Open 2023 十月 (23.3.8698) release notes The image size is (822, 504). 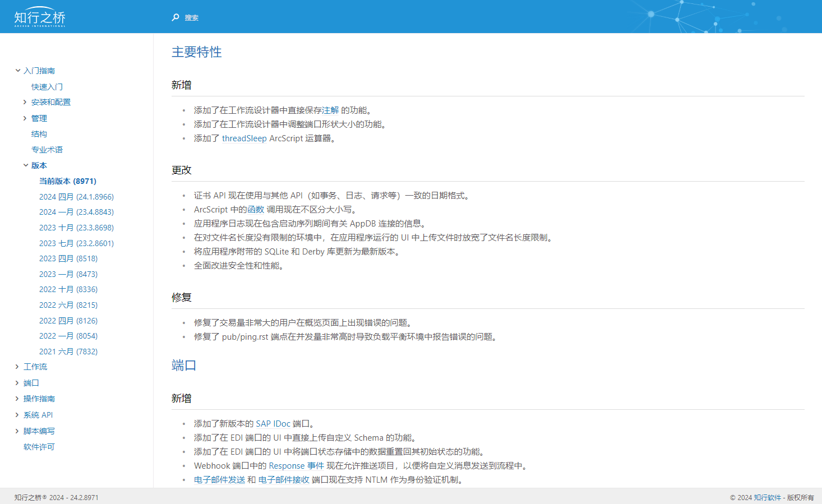(76, 228)
